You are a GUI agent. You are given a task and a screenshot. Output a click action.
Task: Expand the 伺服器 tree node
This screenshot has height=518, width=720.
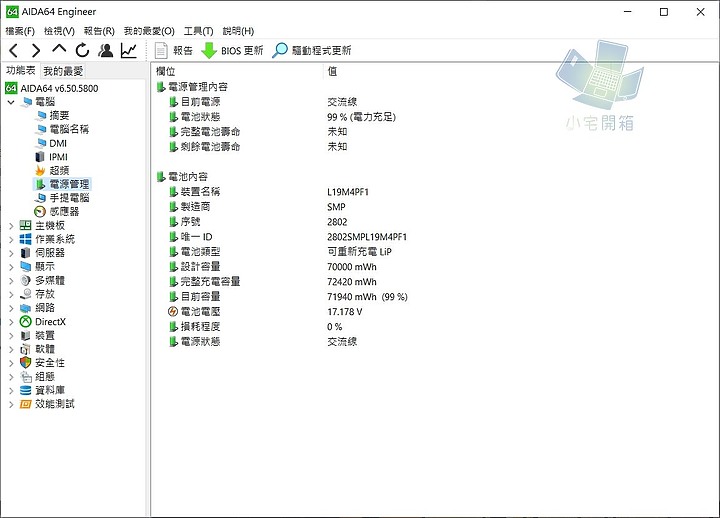11,253
